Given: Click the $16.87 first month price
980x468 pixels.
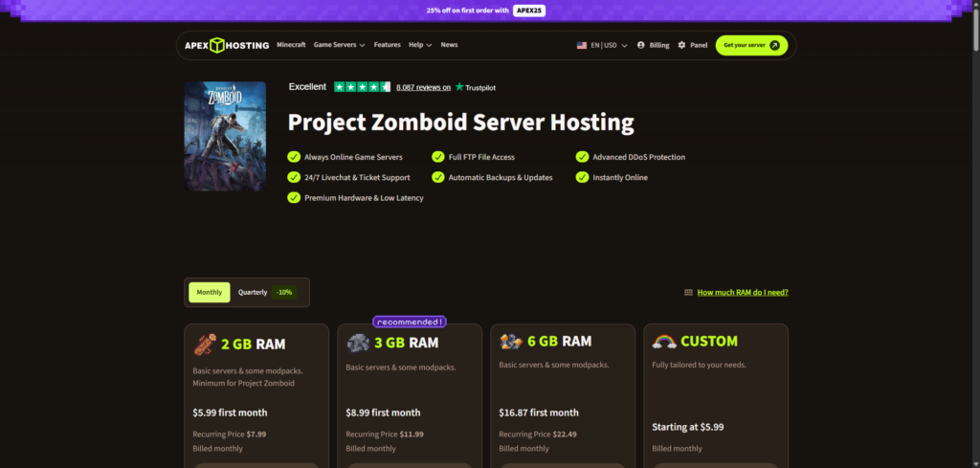Looking at the screenshot, I should 539,412.
